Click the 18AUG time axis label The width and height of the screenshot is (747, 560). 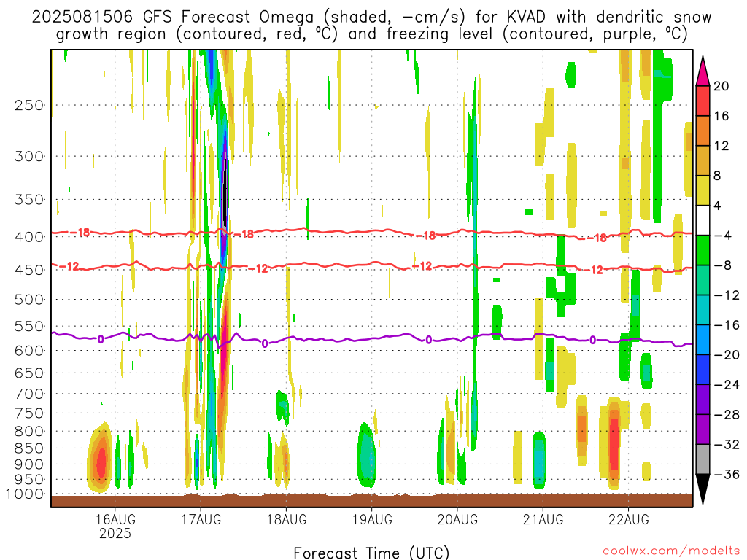[x=286, y=519]
